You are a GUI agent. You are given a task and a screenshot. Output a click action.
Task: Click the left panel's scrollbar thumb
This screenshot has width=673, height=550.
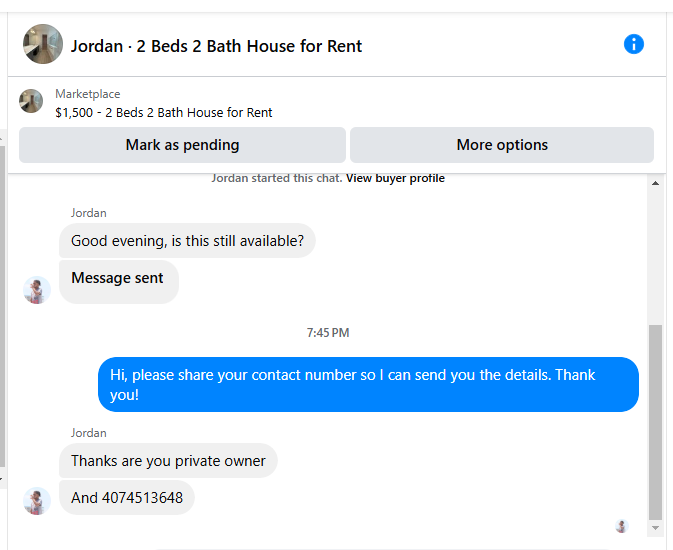tap(2, 306)
